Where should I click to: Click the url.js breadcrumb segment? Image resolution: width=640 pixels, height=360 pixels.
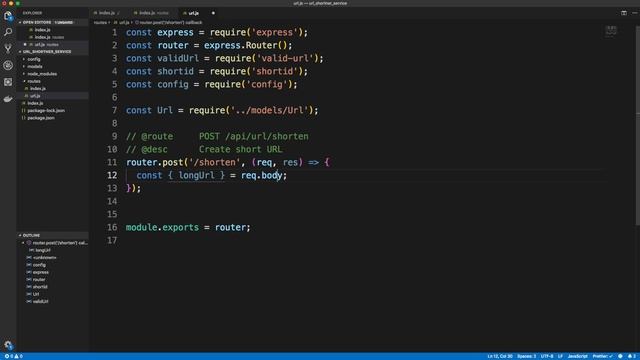click(x=124, y=23)
